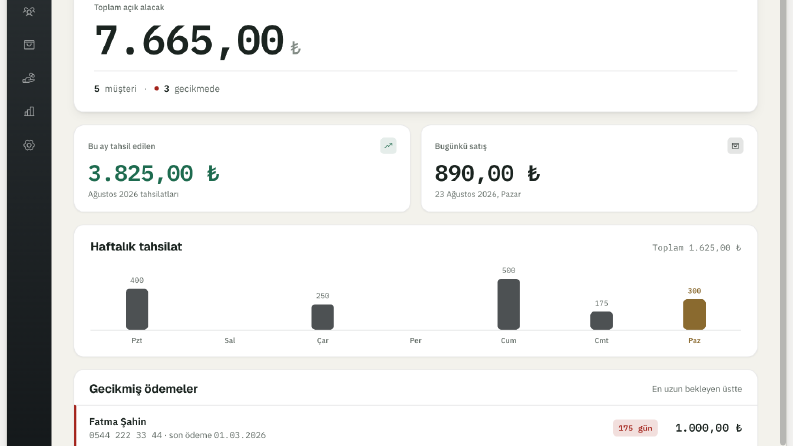
Task: Open the sales box icon in sidebar
Action: tap(29, 44)
